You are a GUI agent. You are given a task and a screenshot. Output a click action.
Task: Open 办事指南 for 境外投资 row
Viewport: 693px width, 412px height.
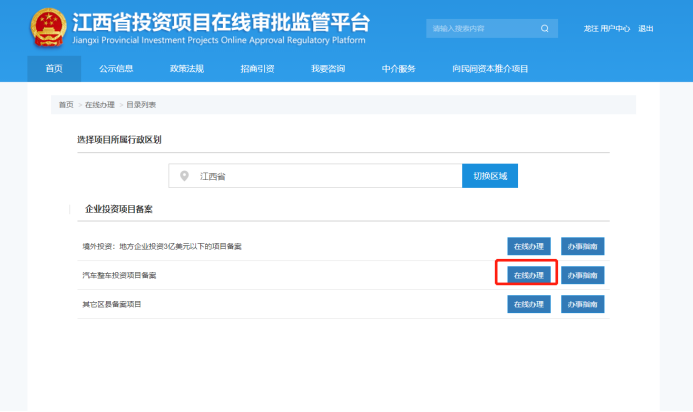[582, 246]
